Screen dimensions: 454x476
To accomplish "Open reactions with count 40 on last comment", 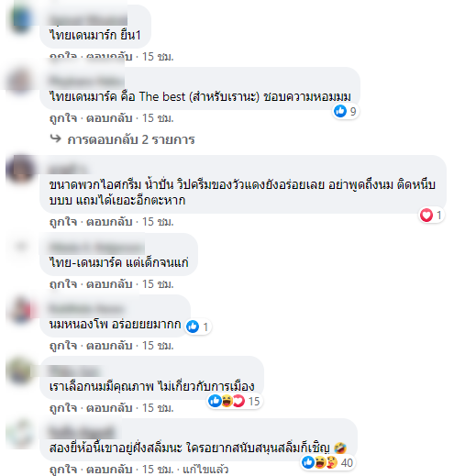I will (x=327, y=462).
